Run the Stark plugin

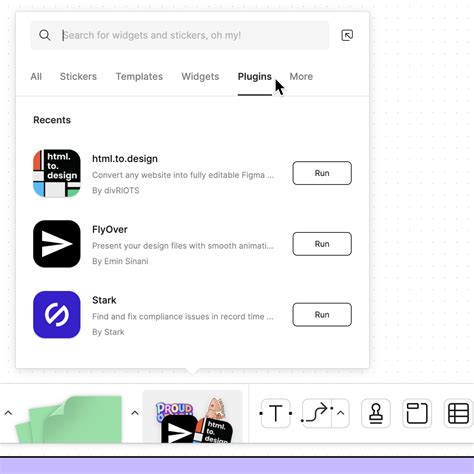click(x=322, y=315)
